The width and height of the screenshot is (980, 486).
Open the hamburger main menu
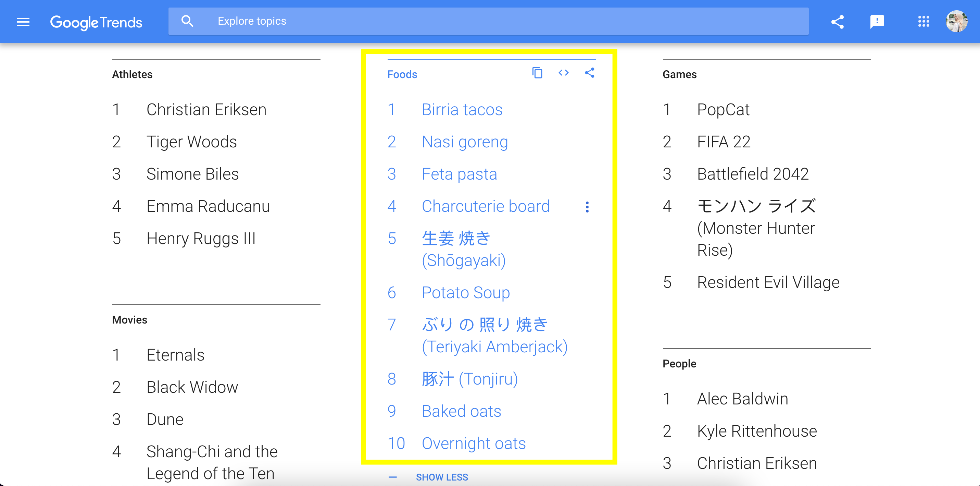[x=23, y=22]
